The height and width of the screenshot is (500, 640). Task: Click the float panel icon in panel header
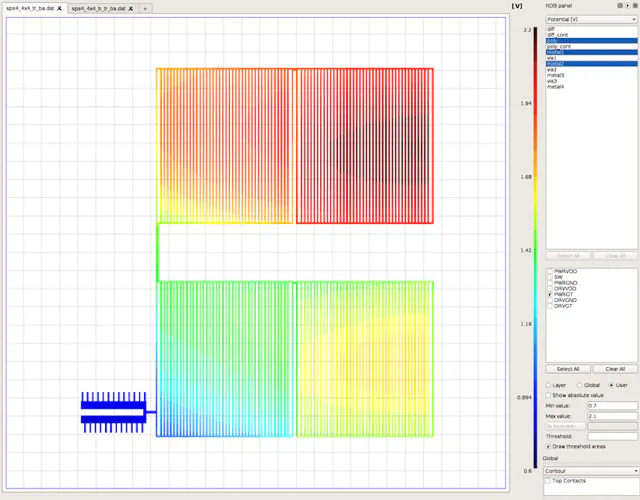pyautogui.click(x=620, y=6)
